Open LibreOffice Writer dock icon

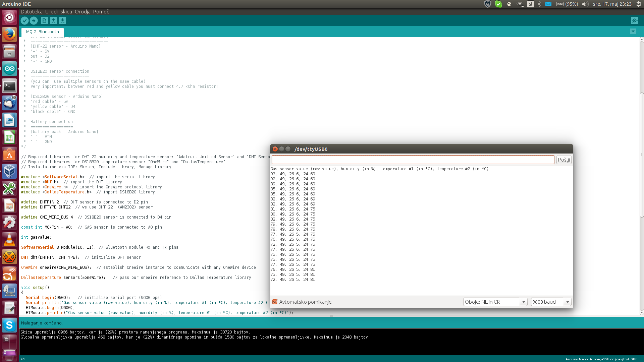click(x=9, y=120)
